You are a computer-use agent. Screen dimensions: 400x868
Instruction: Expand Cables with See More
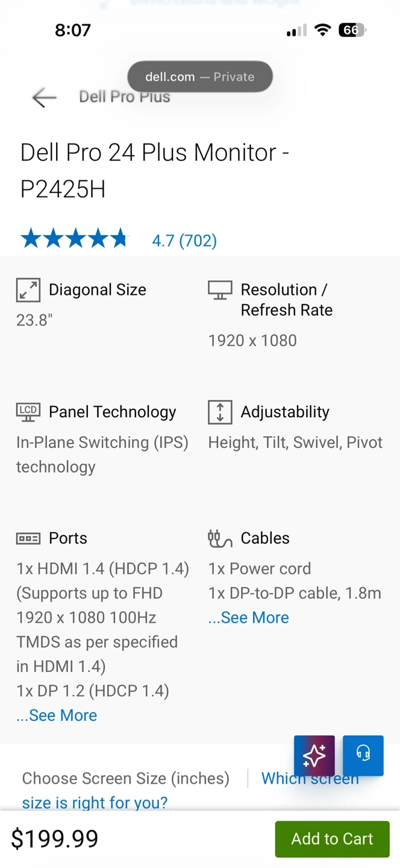pyautogui.click(x=248, y=618)
